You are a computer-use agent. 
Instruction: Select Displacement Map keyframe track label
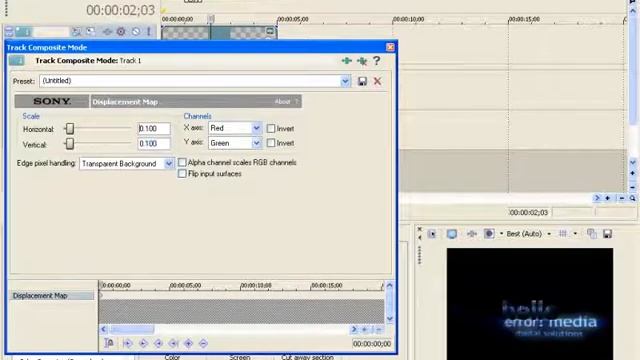point(51,296)
